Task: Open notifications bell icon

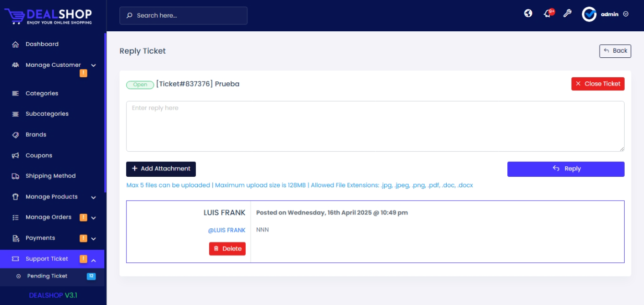Action: [x=547, y=14]
